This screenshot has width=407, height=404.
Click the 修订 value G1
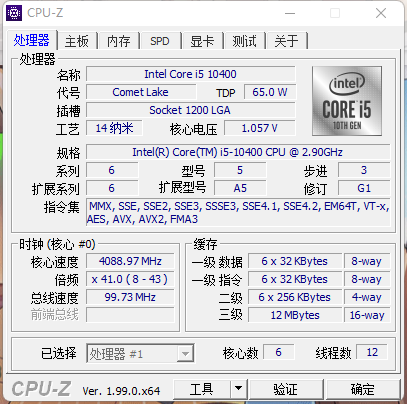[x=364, y=188]
